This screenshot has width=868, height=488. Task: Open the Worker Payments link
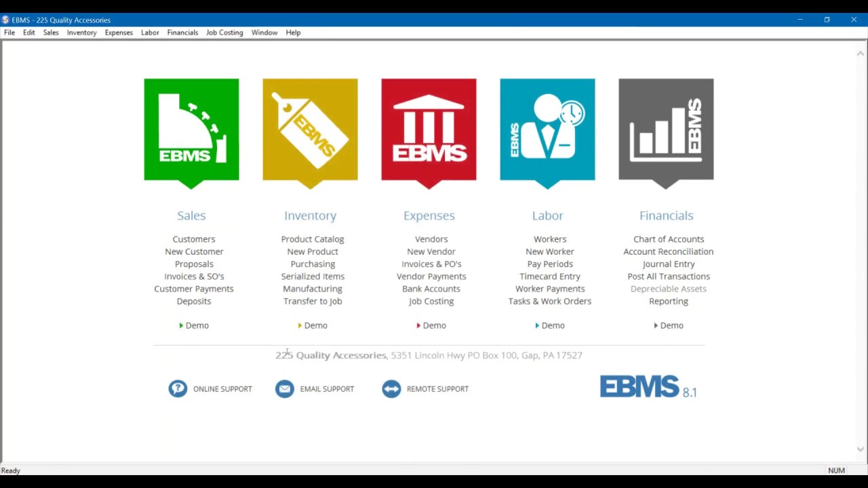click(550, 289)
